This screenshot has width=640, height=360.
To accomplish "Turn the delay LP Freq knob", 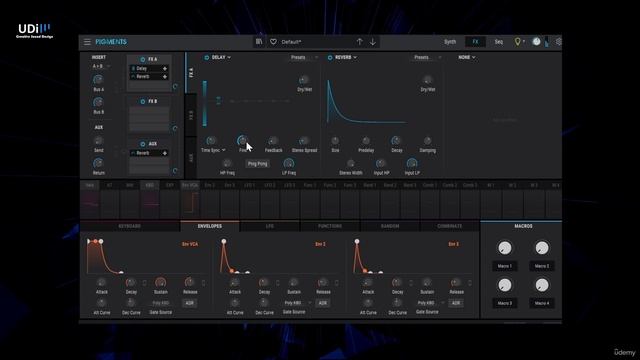I will tap(289, 164).
